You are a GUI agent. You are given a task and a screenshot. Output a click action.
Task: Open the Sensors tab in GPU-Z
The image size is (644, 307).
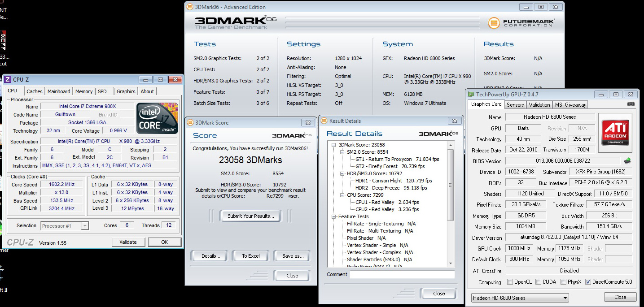515,104
